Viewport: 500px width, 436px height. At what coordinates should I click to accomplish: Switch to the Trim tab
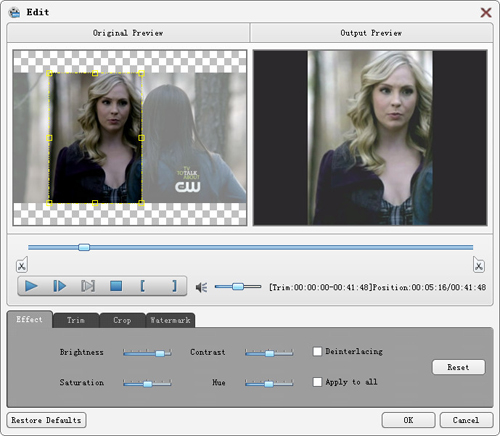[76, 320]
